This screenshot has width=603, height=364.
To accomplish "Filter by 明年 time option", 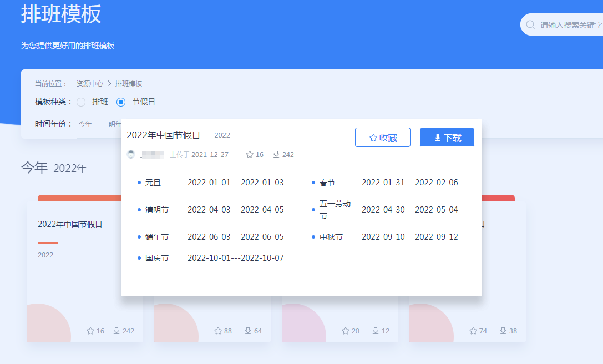I will pos(114,124).
